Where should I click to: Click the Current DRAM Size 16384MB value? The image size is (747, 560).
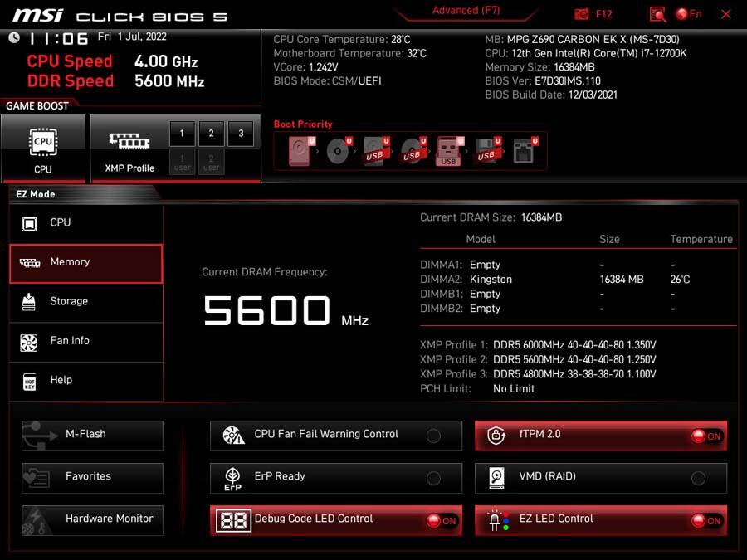[541, 217]
